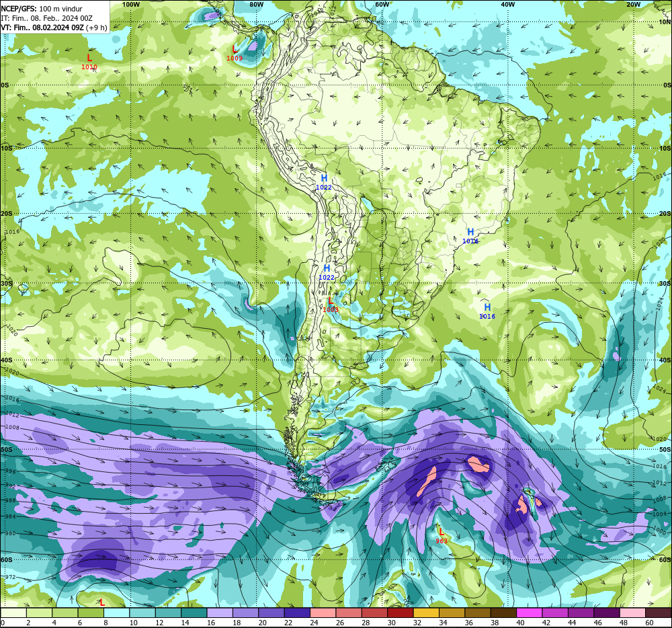Viewport: 672px width, 628px height.
Task: Click the northernmost H 1022 high marker
Action: (x=324, y=182)
